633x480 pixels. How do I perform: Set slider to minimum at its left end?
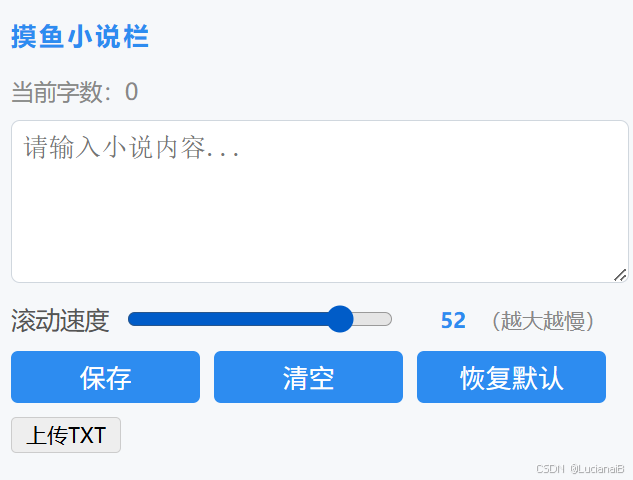[x=130, y=319]
